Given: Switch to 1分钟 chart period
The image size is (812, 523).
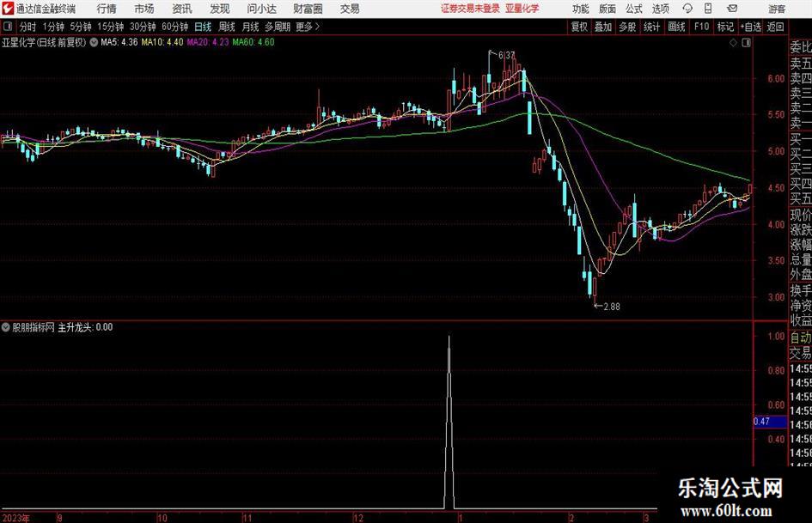Looking at the screenshot, I should click(53, 27).
